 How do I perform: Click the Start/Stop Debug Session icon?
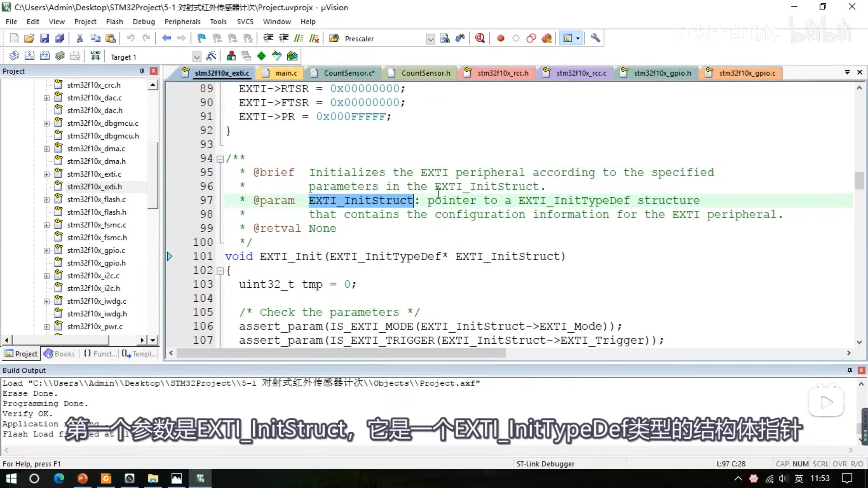(480, 38)
